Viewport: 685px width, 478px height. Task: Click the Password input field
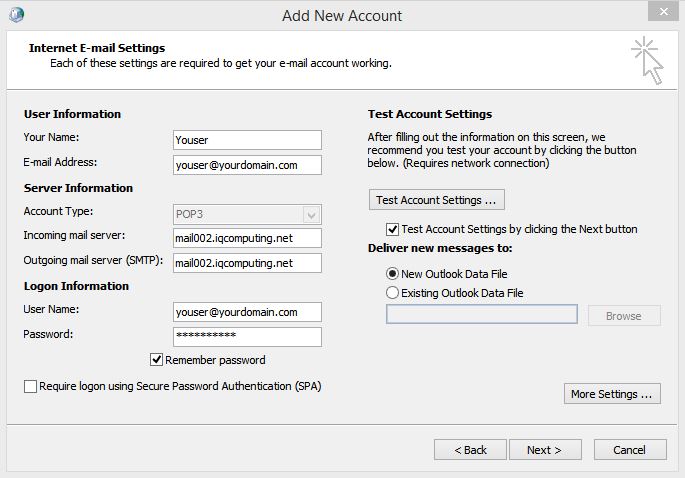247,337
